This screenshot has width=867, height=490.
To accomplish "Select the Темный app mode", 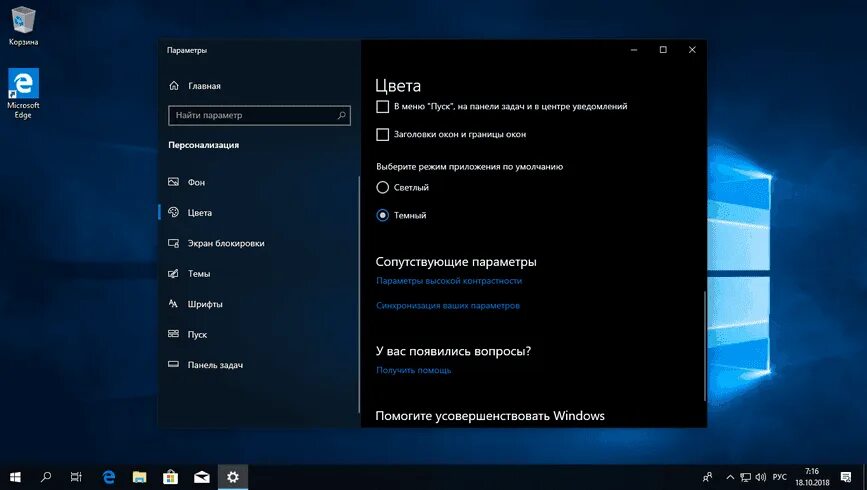I will [383, 215].
